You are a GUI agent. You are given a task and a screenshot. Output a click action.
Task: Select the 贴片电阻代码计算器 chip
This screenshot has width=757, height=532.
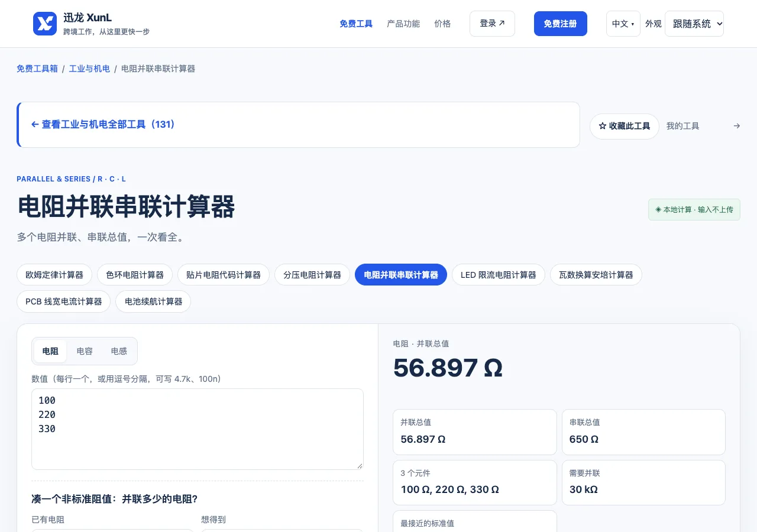(x=224, y=275)
